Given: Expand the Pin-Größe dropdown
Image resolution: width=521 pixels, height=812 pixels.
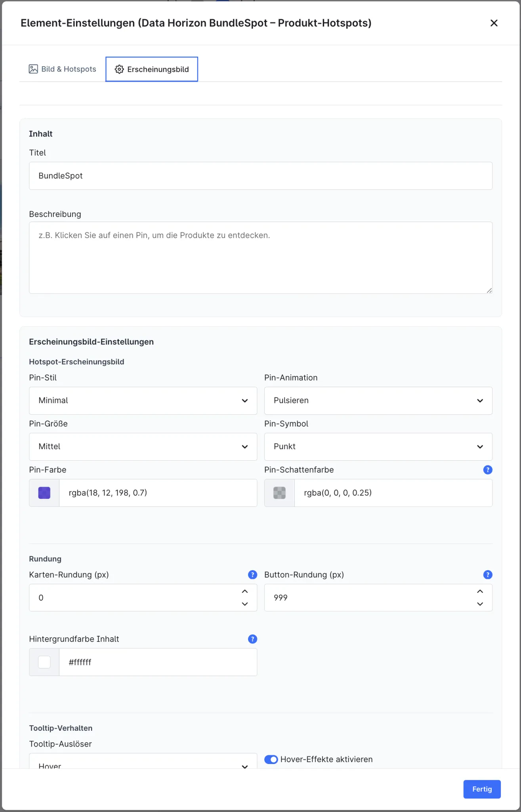Looking at the screenshot, I should [x=143, y=447].
